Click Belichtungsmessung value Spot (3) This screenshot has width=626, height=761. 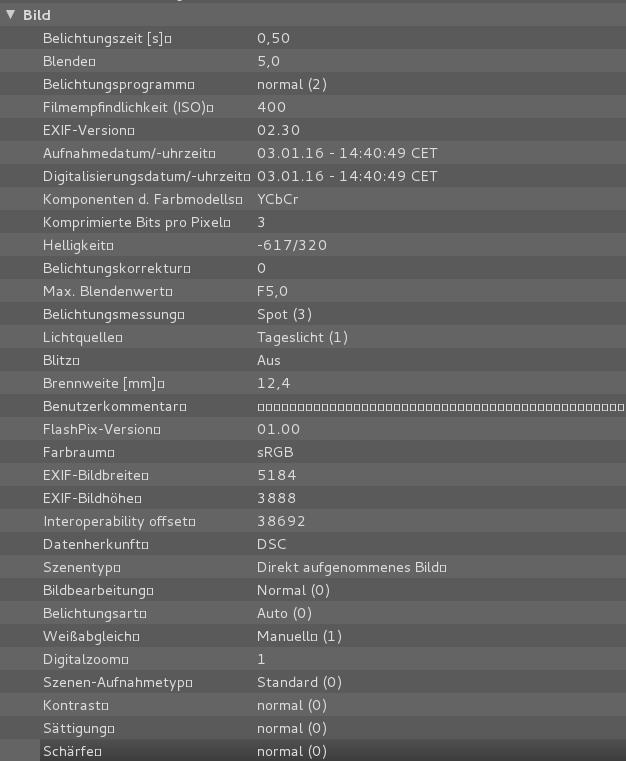point(284,314)
